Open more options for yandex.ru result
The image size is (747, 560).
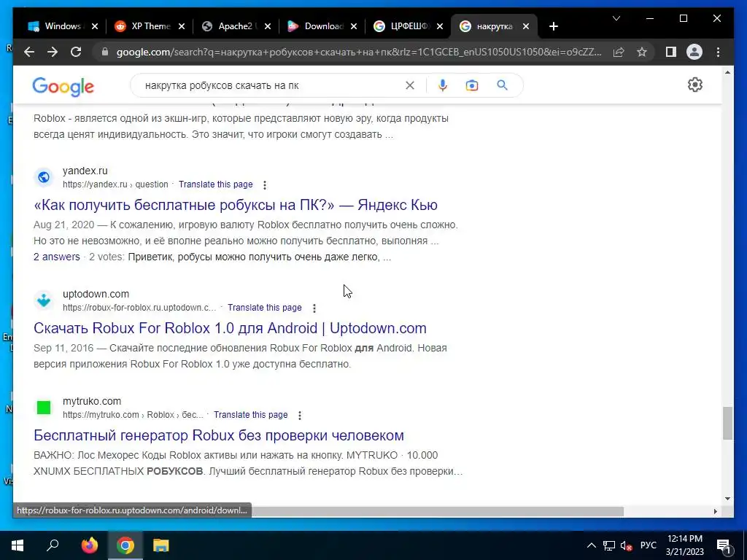tap(264, 184)
